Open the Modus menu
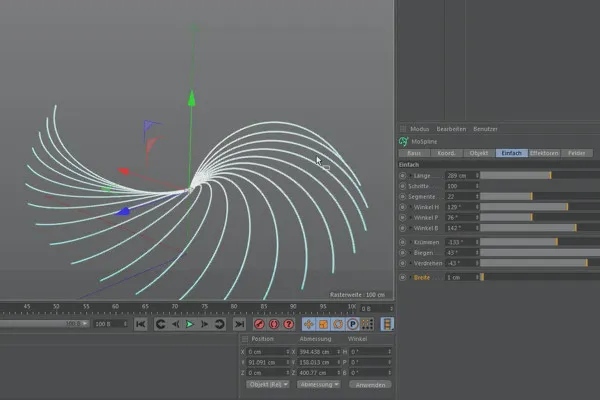The height and width of the screenshot is (400, 600). click(x=419, y=129)
